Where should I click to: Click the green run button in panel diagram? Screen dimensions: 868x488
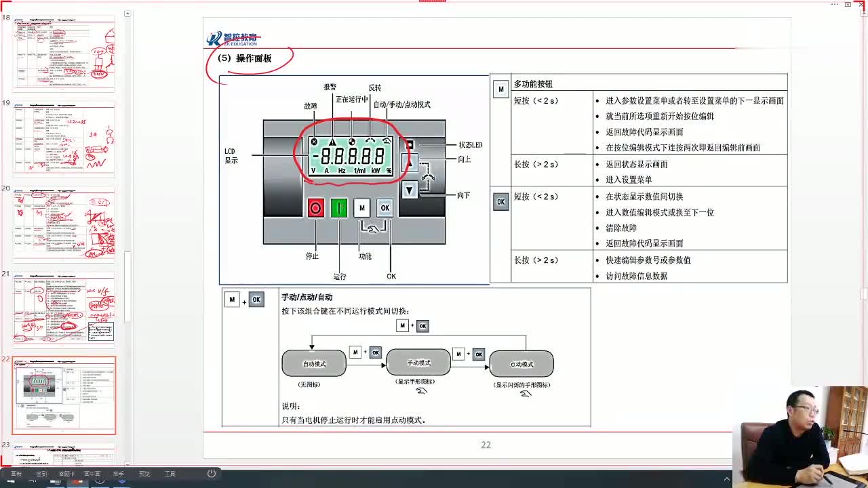click(x=339, y=208)
